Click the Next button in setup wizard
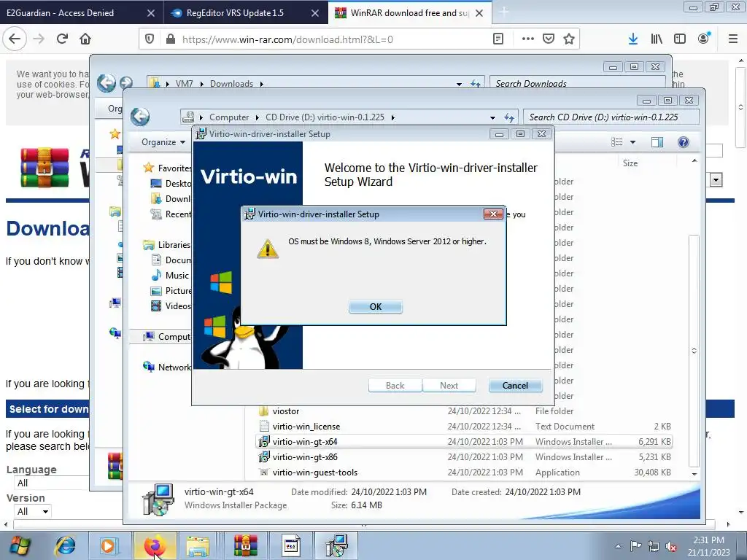Viewport: 747px width, 560px height. pyautogui.click(x=449, y=386)
